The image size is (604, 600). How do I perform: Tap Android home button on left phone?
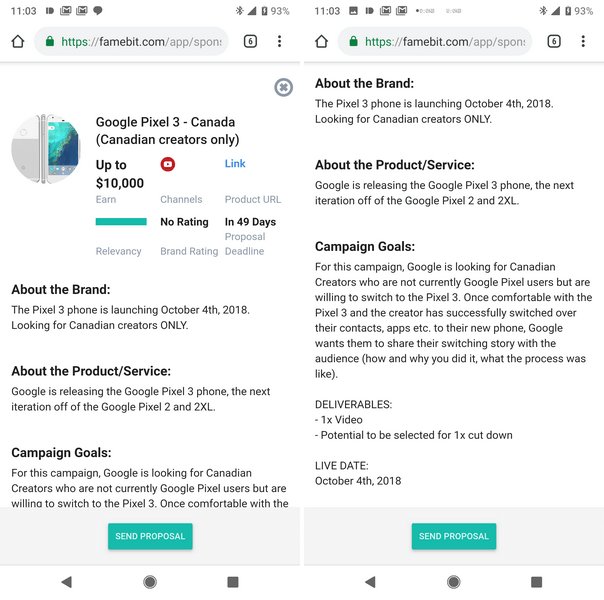tap(150, 581)
